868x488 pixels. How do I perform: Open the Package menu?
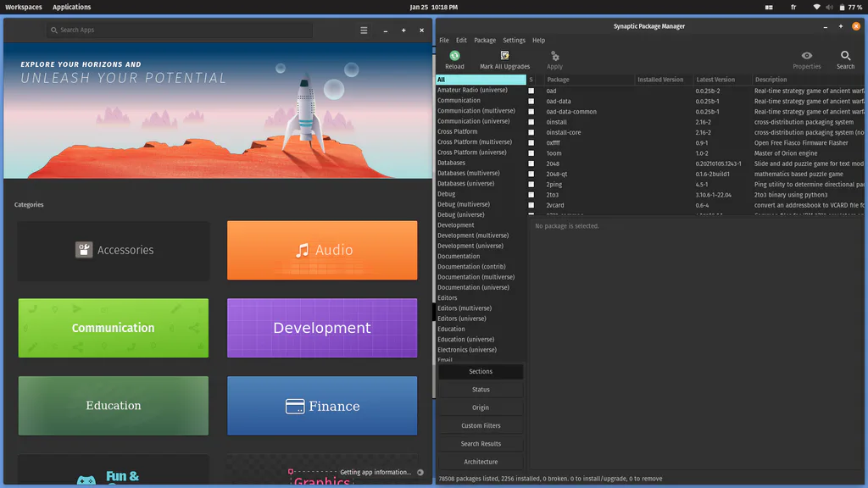pyautogui.click(x=484, y=41)
